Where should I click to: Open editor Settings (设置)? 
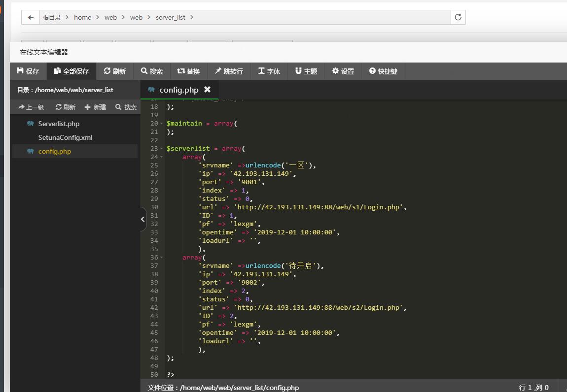[x=343, y=71]
